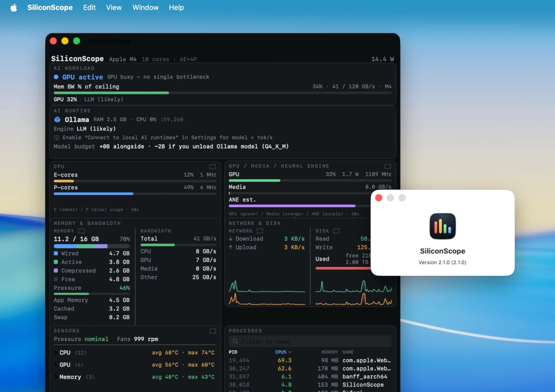The height and width of the screenshot is (392, 555).
Task: Click the E-cores usage bar
Action: point(135,181)
